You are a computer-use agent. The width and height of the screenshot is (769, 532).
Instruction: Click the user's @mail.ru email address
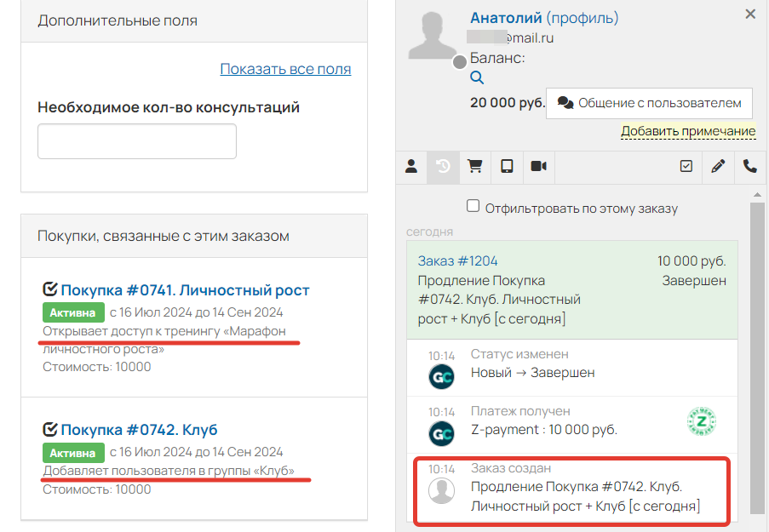[x=510, y=37]
